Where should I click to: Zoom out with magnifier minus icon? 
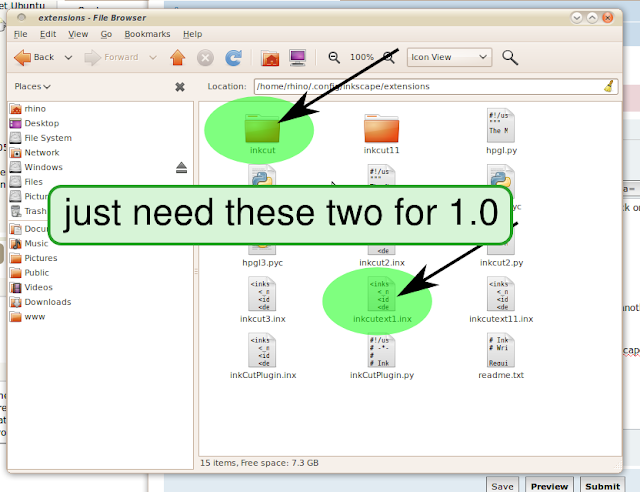[x=334, y=58]
